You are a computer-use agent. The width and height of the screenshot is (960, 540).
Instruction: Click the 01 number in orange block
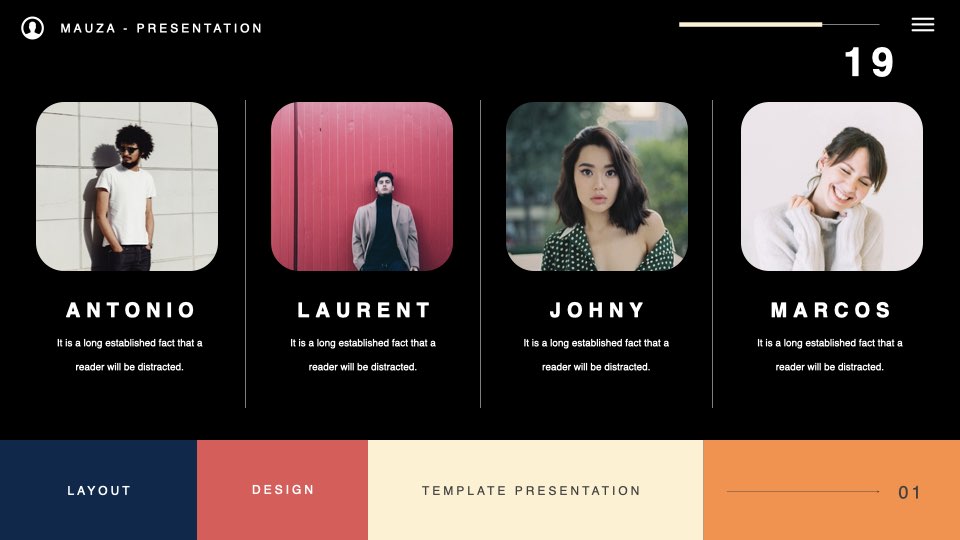909,492
